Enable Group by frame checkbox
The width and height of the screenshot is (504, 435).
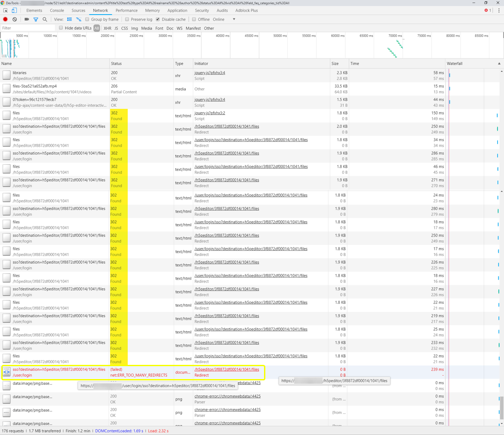[x=87, y=19]
